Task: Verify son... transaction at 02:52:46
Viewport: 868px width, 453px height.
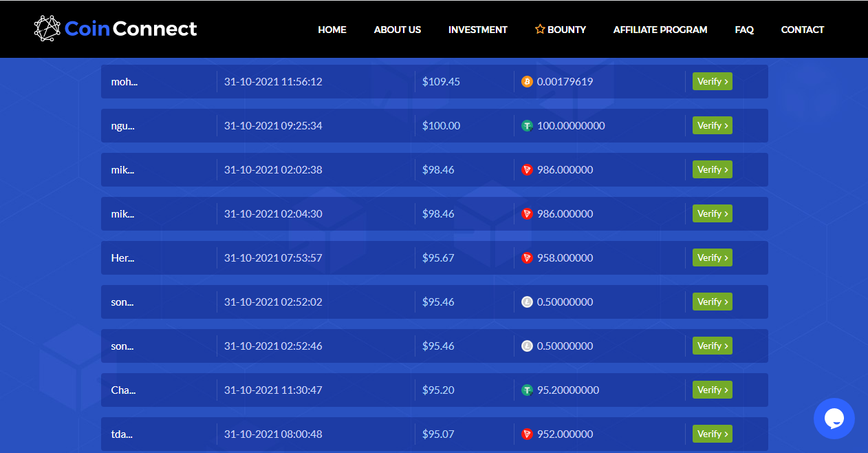Action: (x=713, y=346)
